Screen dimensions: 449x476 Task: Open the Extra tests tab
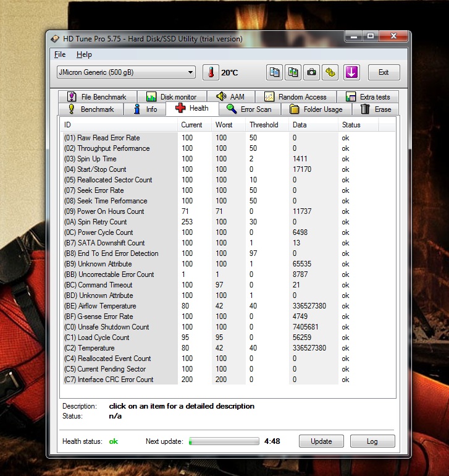[367, 97]
